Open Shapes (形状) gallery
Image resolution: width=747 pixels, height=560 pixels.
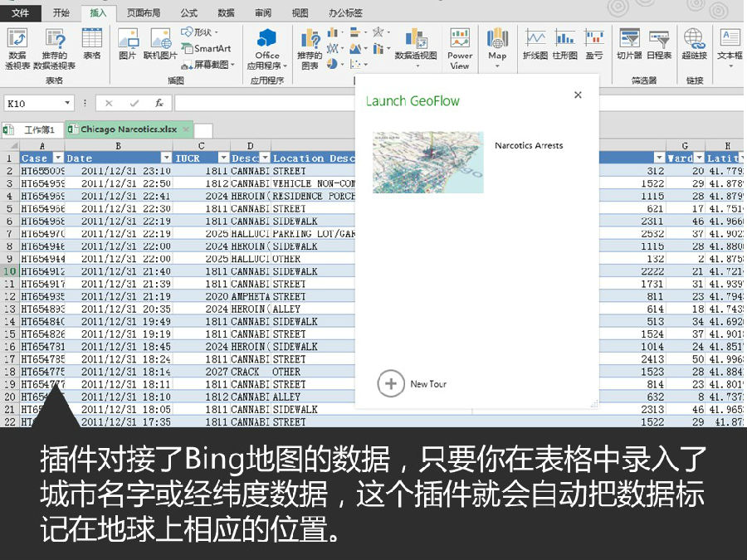(x=199, y=32)
